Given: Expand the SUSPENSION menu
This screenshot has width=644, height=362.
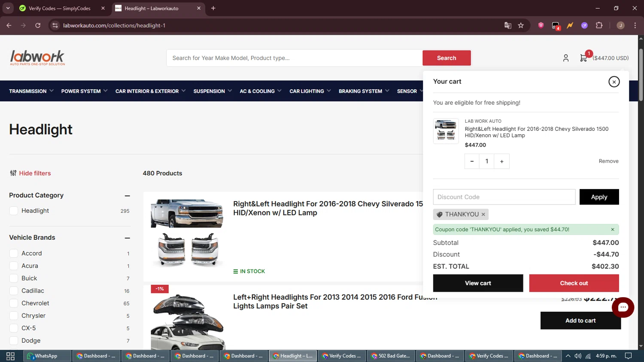Looking at the screenshot, I should pyautogui.click(x=213, y=91).
